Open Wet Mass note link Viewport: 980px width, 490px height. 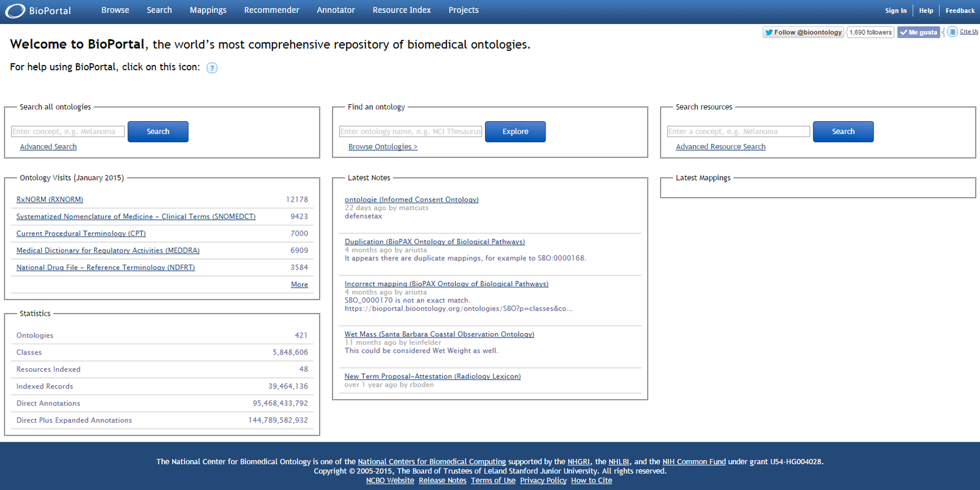pos(439,334)
